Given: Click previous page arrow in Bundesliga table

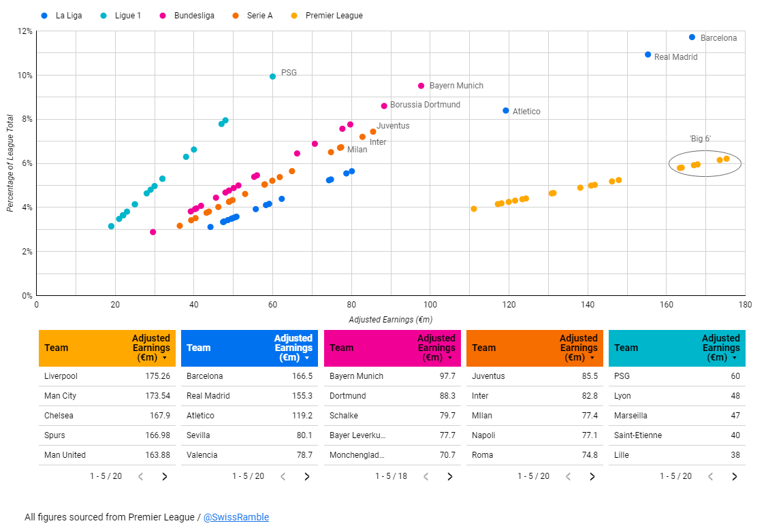Looking at the screenshot, I should pos(426,476).
